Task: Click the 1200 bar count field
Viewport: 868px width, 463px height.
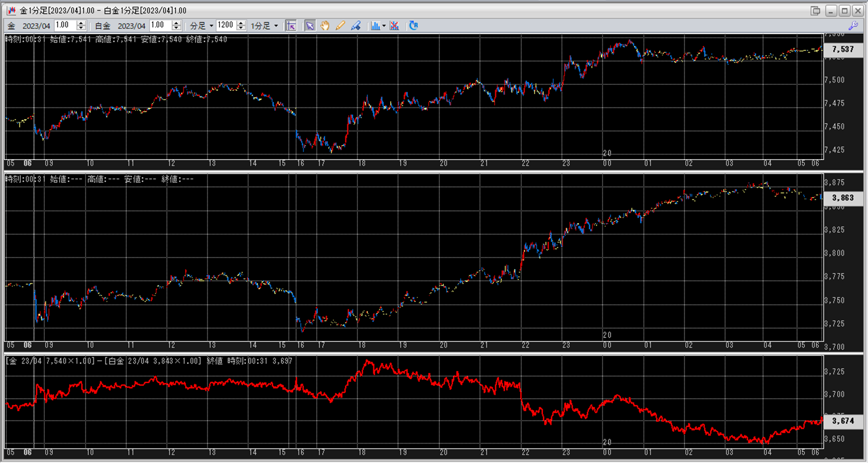Action: [x=226, y=25]
